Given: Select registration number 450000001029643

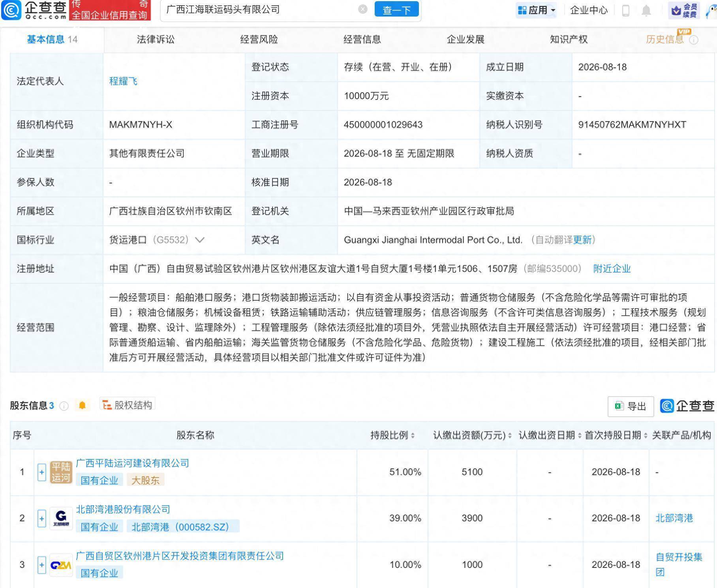Looking at the screenshot, I should (x=383, y=125).
